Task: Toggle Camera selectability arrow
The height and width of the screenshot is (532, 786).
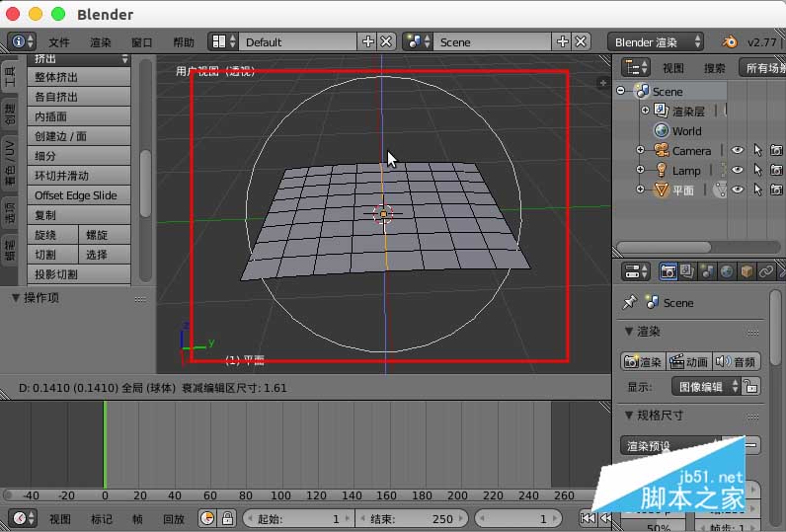Action: pos(757,150)
